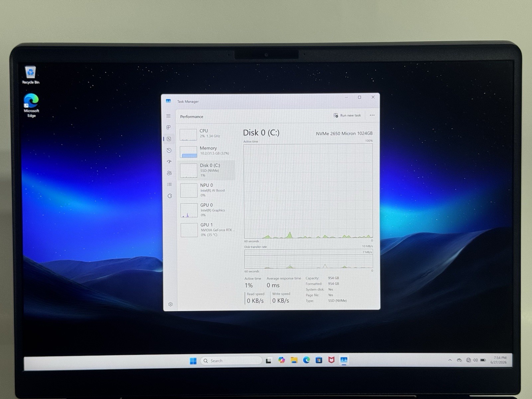
Task: Click NVMe 2650 Micron 1024GB label
Action: pyautogui.click(x=344, y=133)
